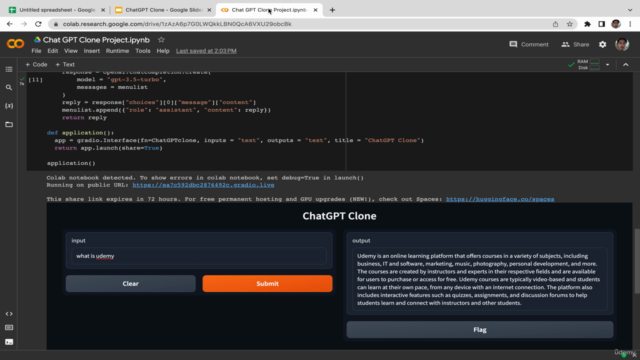Close the Untitled spreadsheet tab
The height and width of the screenshot is (360, 640).
coord(103,10)
